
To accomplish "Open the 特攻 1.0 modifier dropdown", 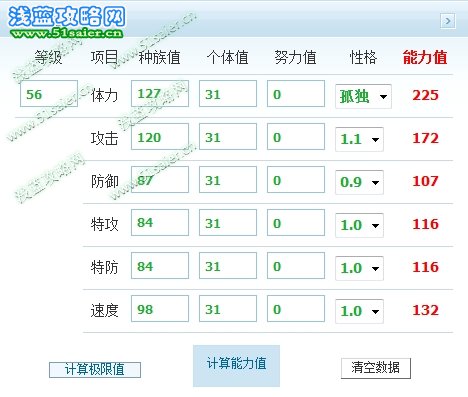I will click(359, 225).
